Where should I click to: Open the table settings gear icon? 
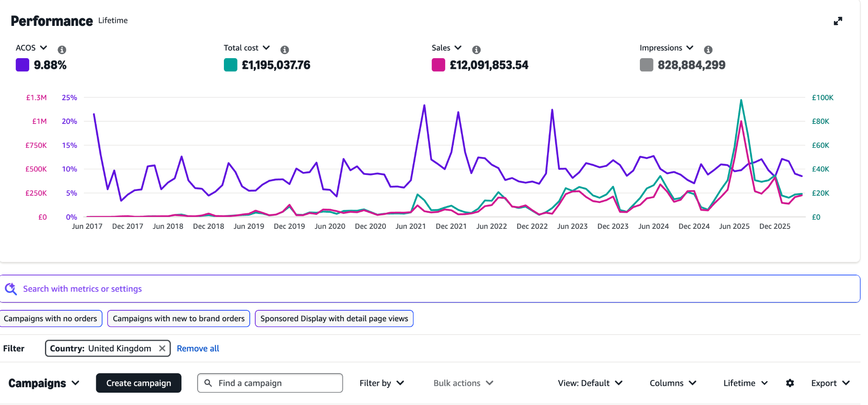[x=790, y=383]
